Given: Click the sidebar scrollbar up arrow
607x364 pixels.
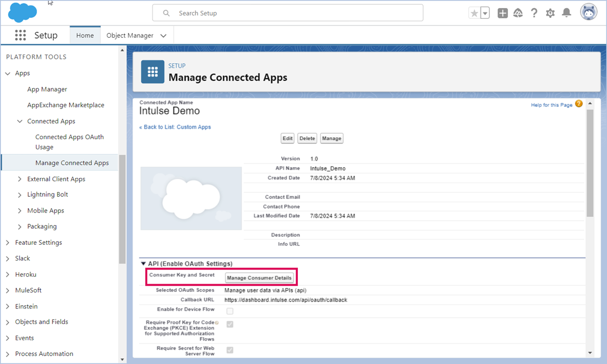Looking at the screenshot, I should coord(122,50).
